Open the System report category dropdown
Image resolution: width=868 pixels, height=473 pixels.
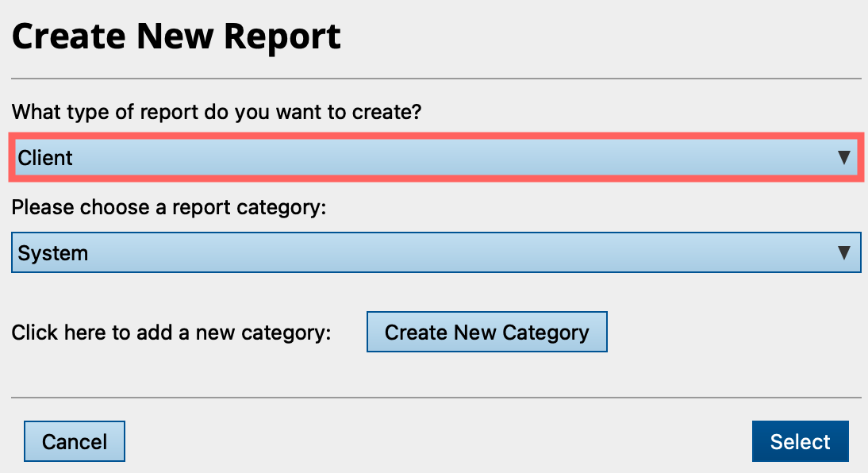436,253
